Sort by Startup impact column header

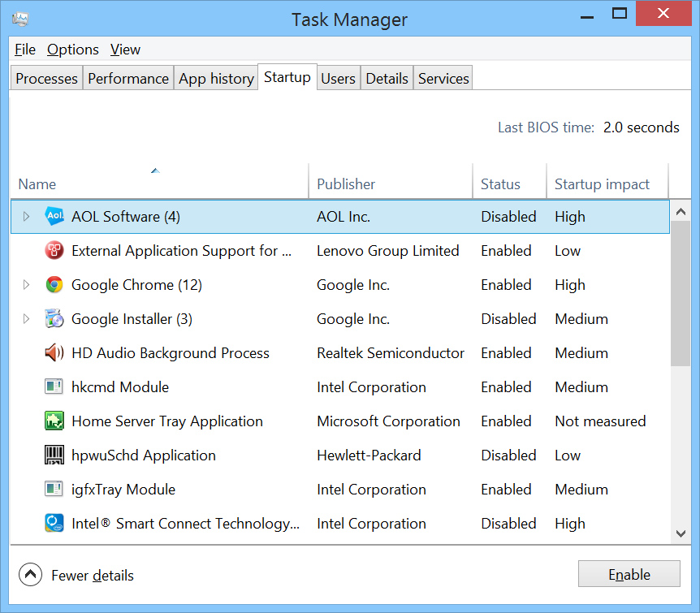click(x=602, y=184)
